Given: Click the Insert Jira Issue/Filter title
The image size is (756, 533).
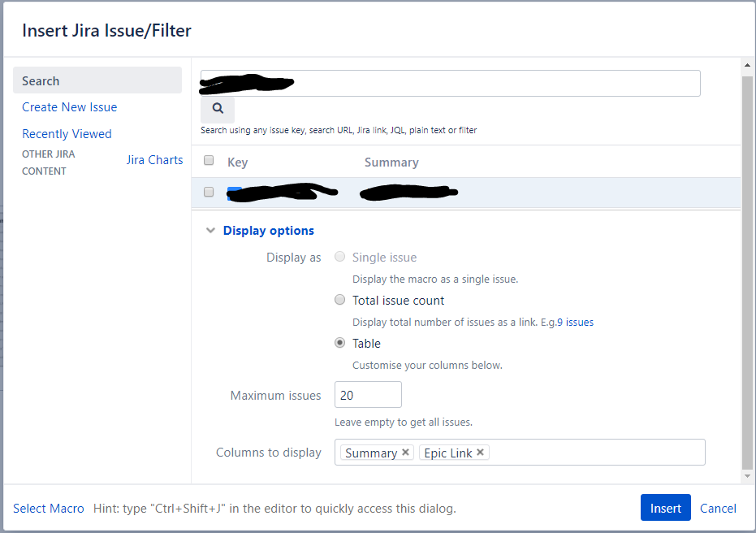Looking at the screenshot, I should click(x=106, y=30).
